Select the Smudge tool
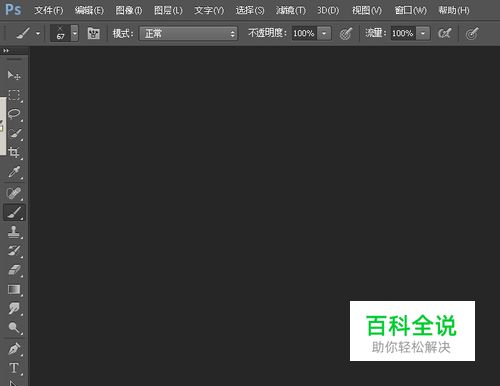500x386 pixels. (14, 309)
